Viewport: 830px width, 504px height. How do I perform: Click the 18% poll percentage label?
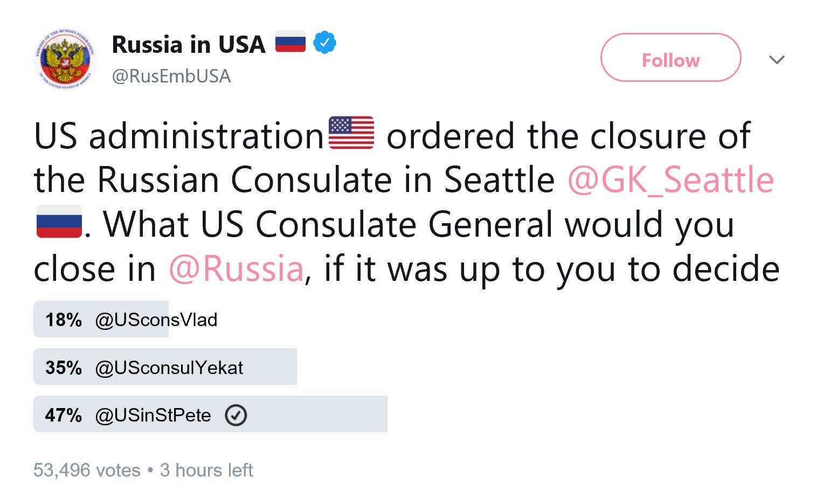[64, 320]
